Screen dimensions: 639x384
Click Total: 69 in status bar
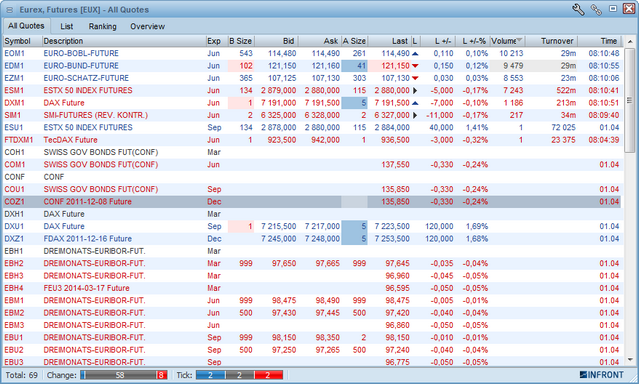(22, 375)
